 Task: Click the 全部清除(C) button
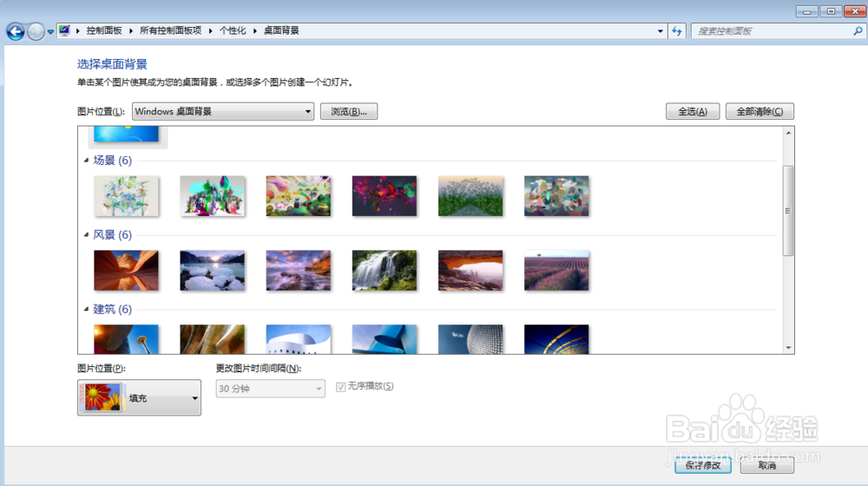[x=759, y=111]
